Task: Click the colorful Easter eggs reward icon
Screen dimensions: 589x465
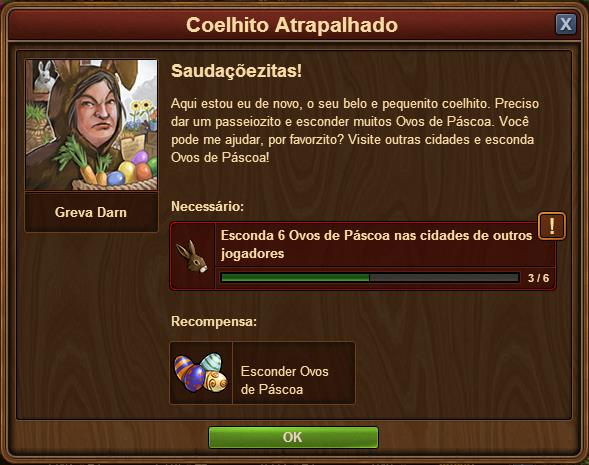Action: click(201, 373)
